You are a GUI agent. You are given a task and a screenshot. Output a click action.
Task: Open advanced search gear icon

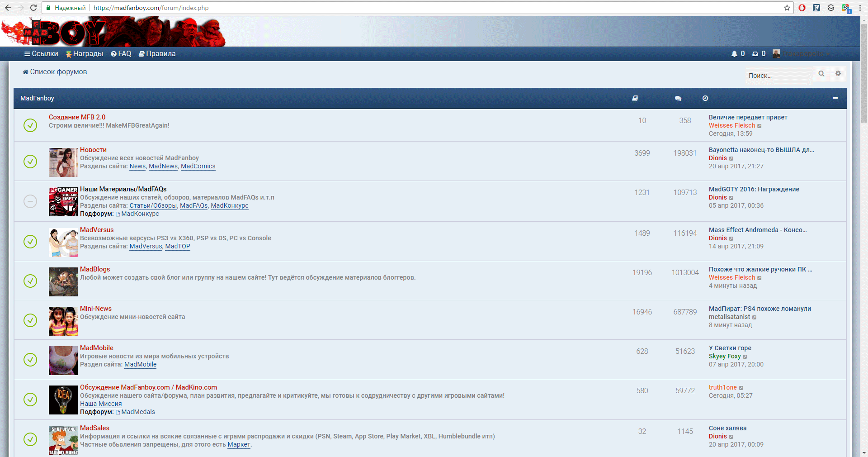coord(838,73)
